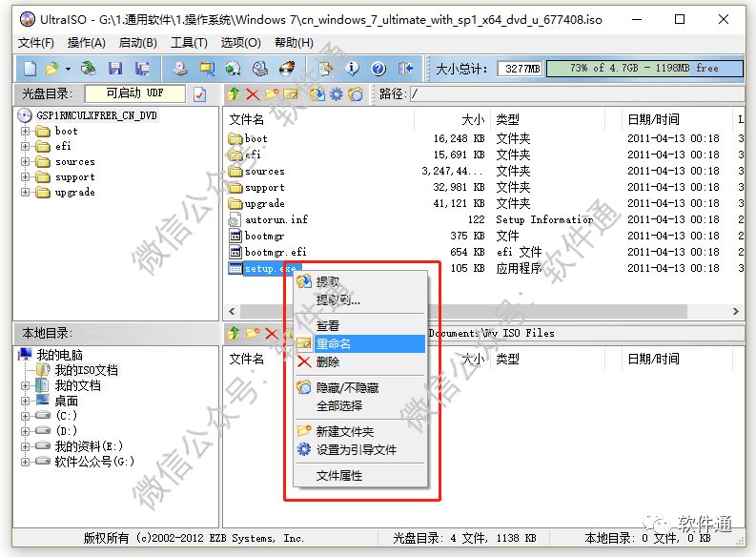Click Rename icon in disc pane toolbar
756x557 pixels.
(291, 94)
